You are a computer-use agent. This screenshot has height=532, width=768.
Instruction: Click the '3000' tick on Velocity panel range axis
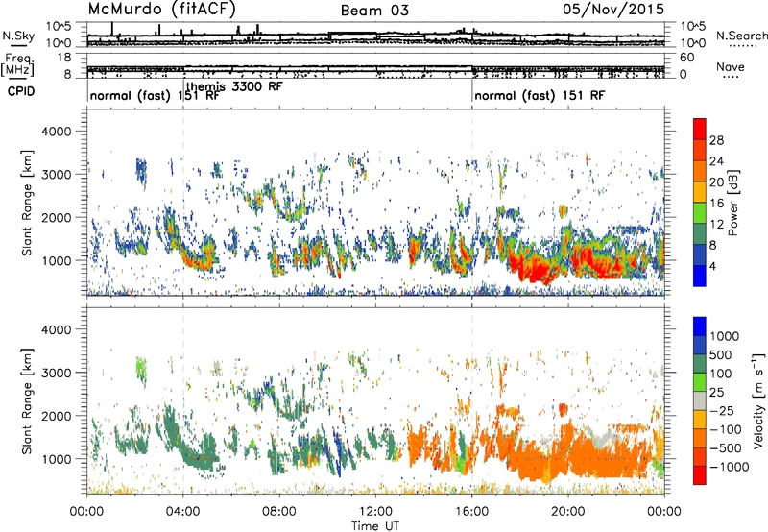56,373
